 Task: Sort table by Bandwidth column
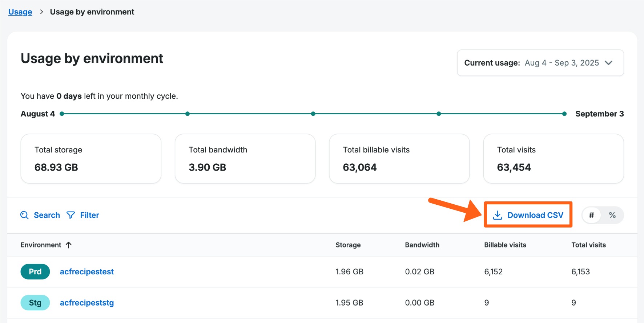(422, 245)
